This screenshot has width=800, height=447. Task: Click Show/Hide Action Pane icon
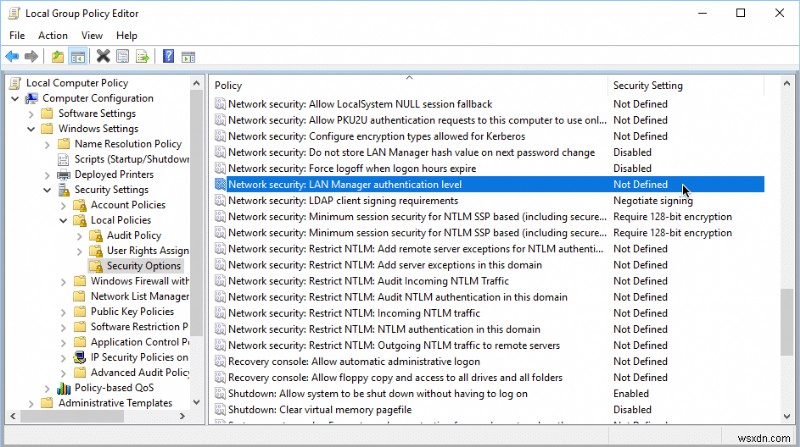(188, 56)
